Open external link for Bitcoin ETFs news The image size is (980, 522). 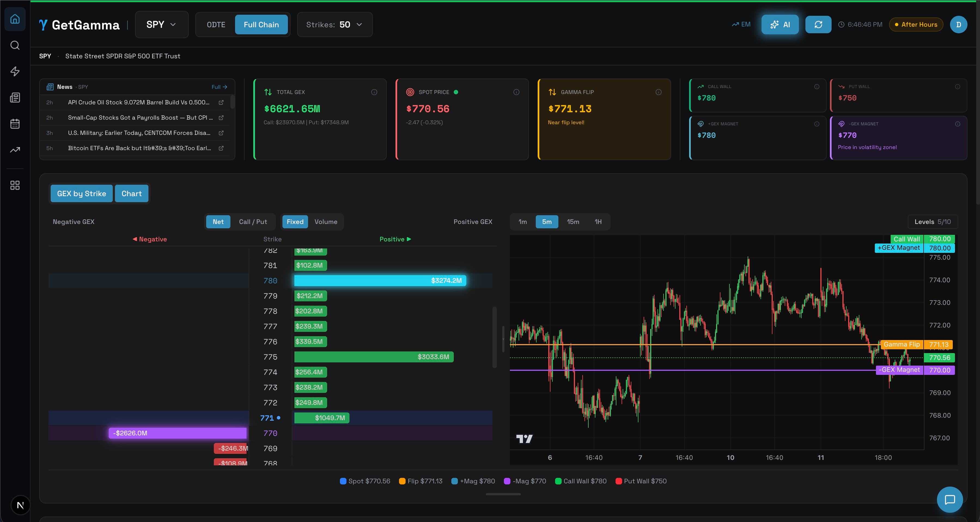pyautogui.click(x=221, y=148)
